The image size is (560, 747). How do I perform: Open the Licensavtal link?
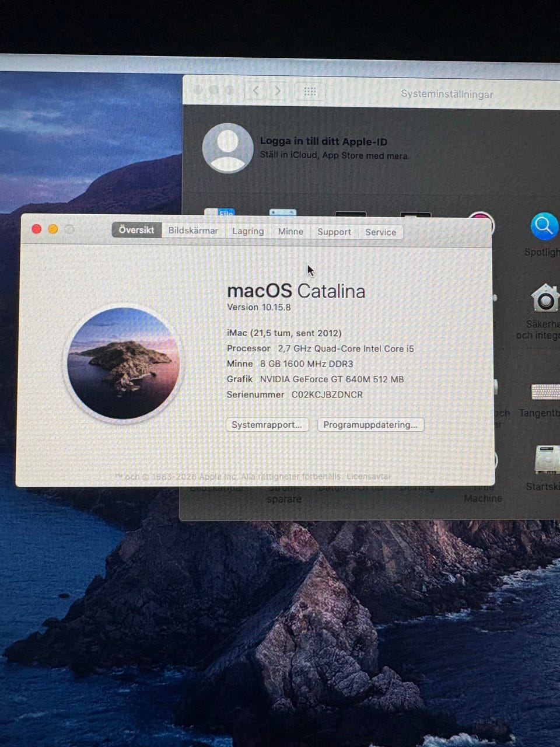coord(368,476)
